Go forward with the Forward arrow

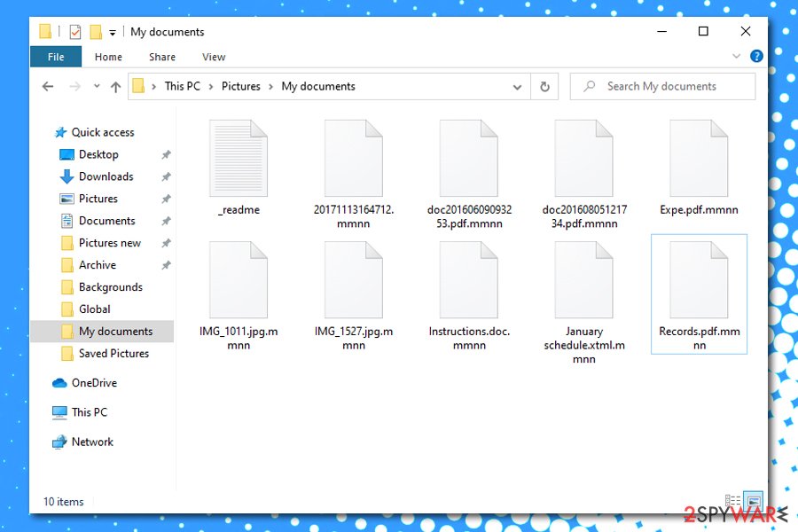(x=74, y=87)
